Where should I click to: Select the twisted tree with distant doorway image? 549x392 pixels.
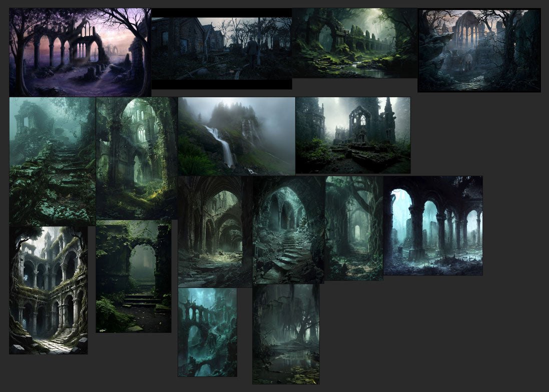354,228
